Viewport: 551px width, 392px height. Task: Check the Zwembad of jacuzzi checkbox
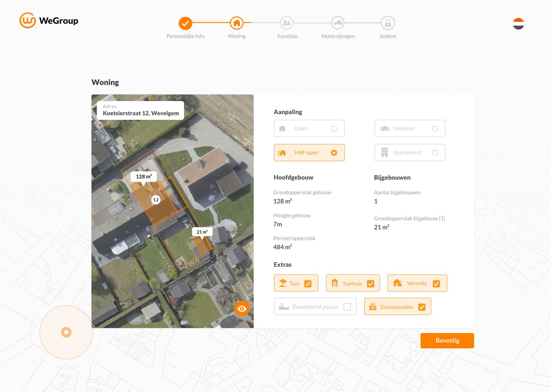(347, 307)
